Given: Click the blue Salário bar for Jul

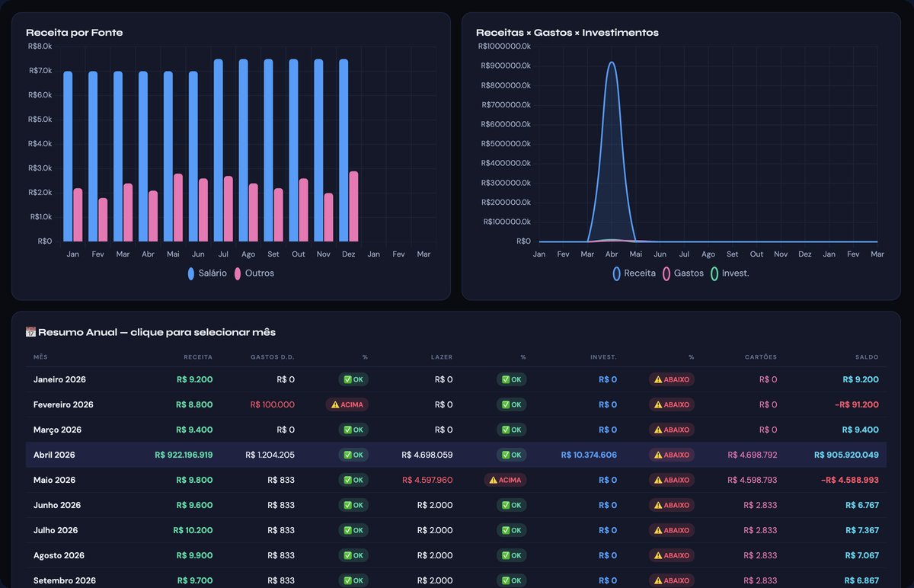Looking at the screenshot, I should click(219, 150).
